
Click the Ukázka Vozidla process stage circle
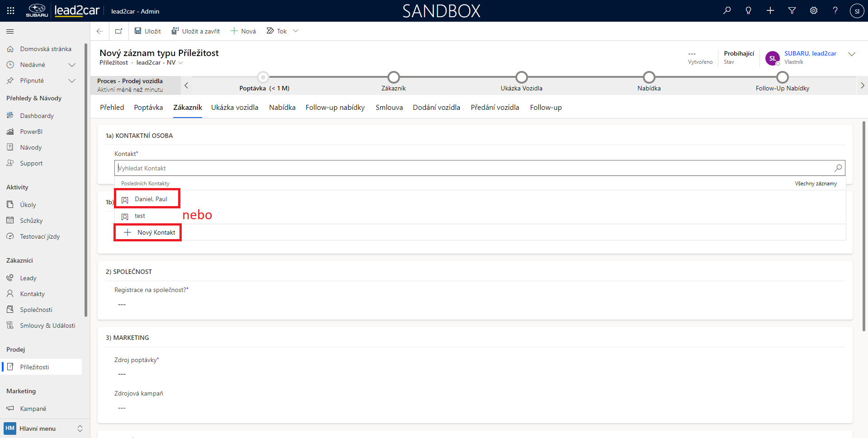521,77
